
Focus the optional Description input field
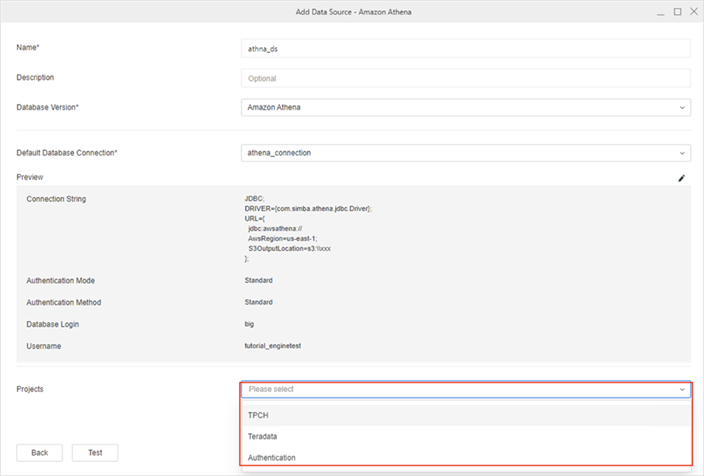[x=465, y=78]
